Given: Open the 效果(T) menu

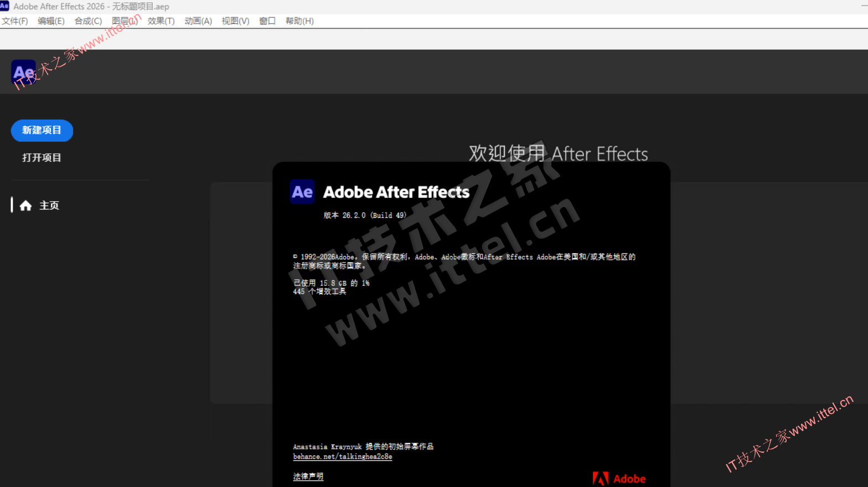Looking at the screenshot, I should click(x=161, y=21).
